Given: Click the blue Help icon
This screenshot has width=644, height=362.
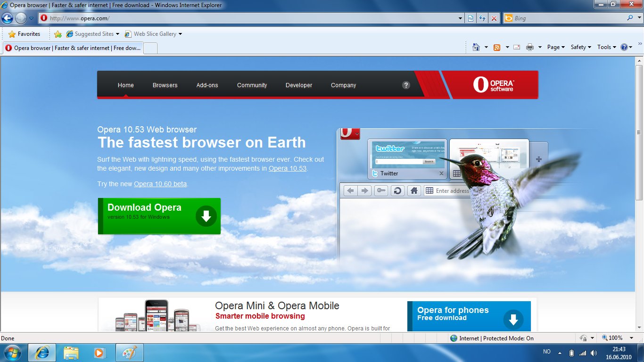Looking at the screenshot, I should coord(624,47).
